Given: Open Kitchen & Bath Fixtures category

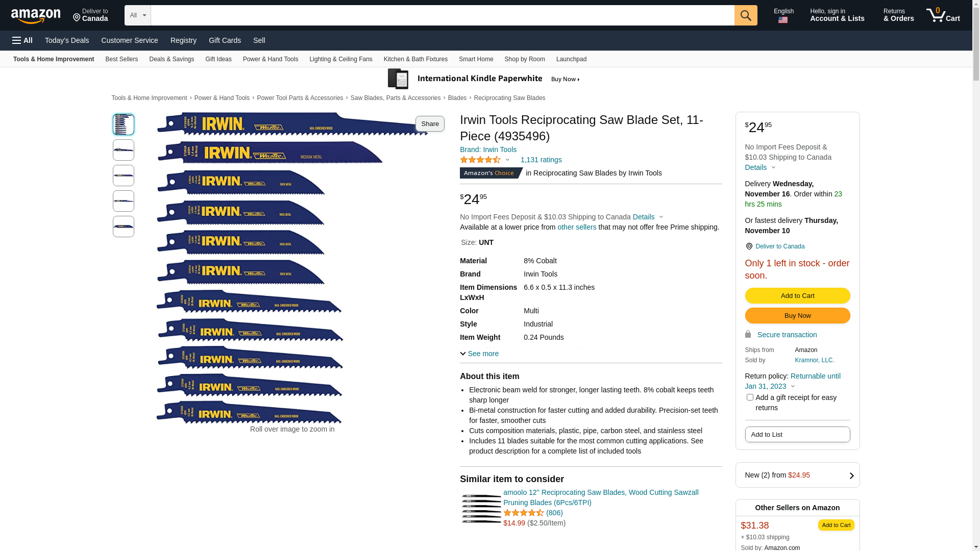Looking at the screenshot, I should coord(415,59).
